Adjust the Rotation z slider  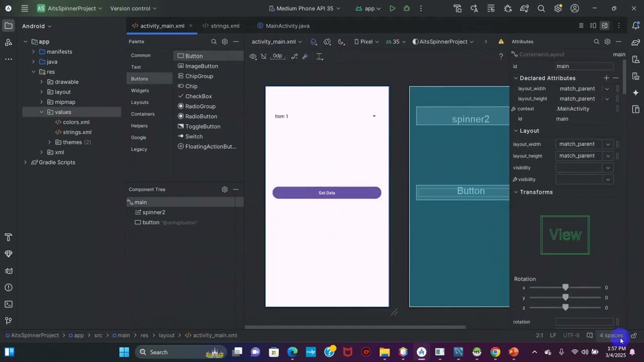click(566, 308)
